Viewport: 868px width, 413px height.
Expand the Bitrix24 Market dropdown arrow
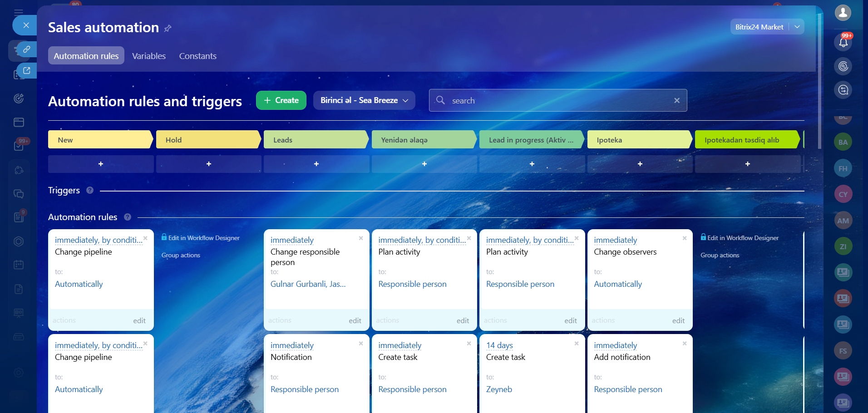797,27
